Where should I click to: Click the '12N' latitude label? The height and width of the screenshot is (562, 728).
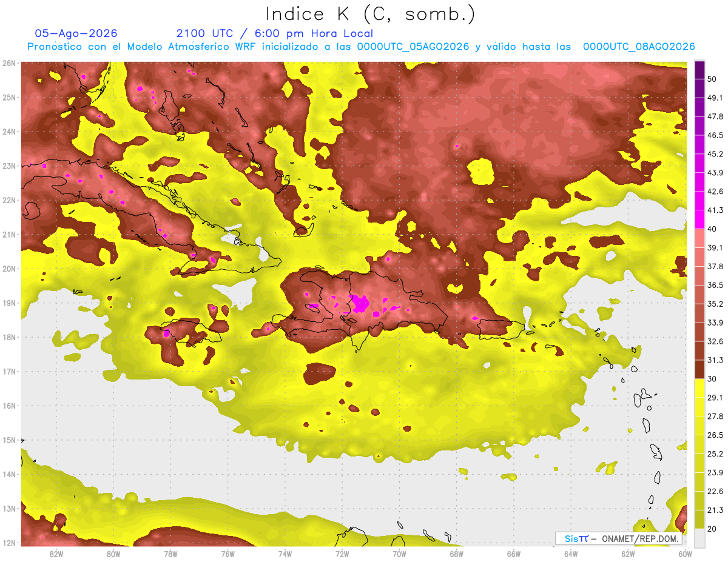point(9,543)
